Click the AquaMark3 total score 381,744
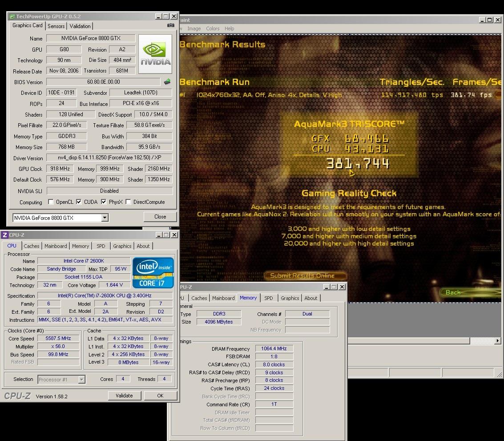 358,164
